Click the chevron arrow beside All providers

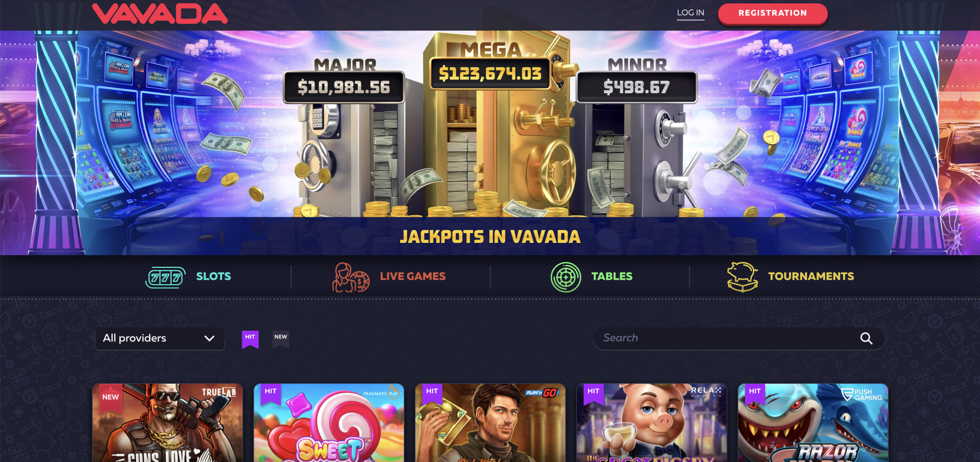point(209,338)
